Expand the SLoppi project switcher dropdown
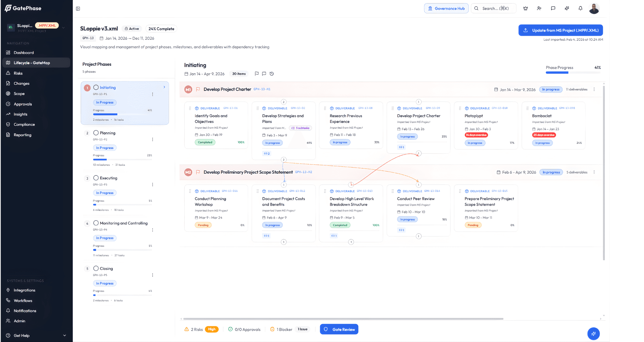Screen dimensions: 644x342 [x=63, y=27]
